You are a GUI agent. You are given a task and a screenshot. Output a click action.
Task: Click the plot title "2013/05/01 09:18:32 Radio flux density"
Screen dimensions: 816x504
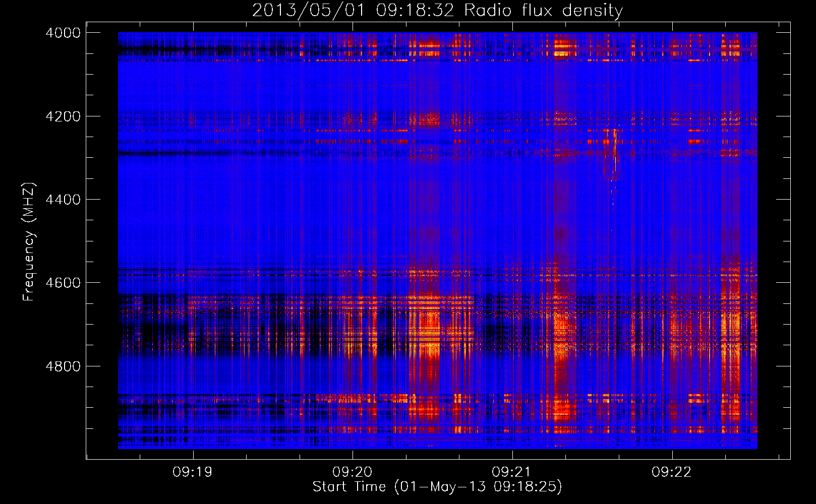point(437,10)
